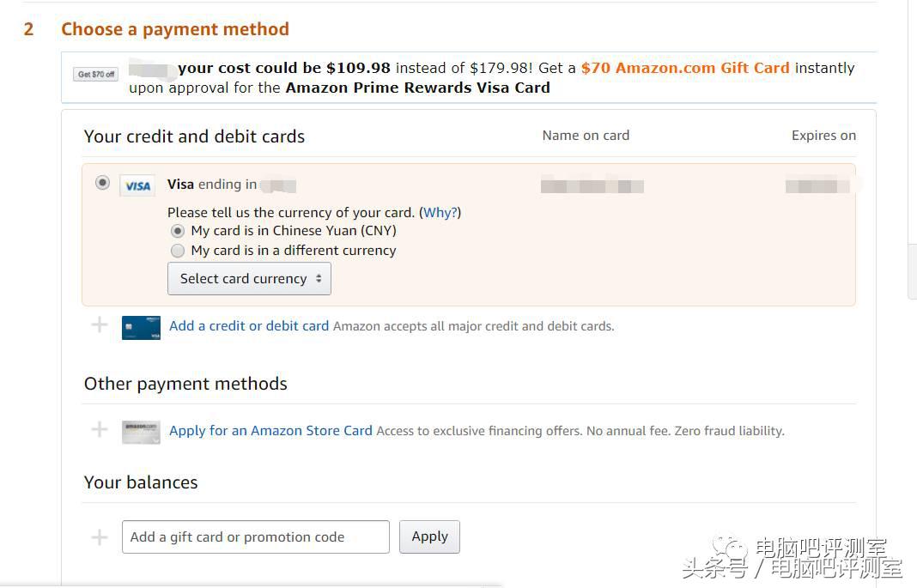Click the Amazon Store Card image
917x588 pixels.
(141, 431)
